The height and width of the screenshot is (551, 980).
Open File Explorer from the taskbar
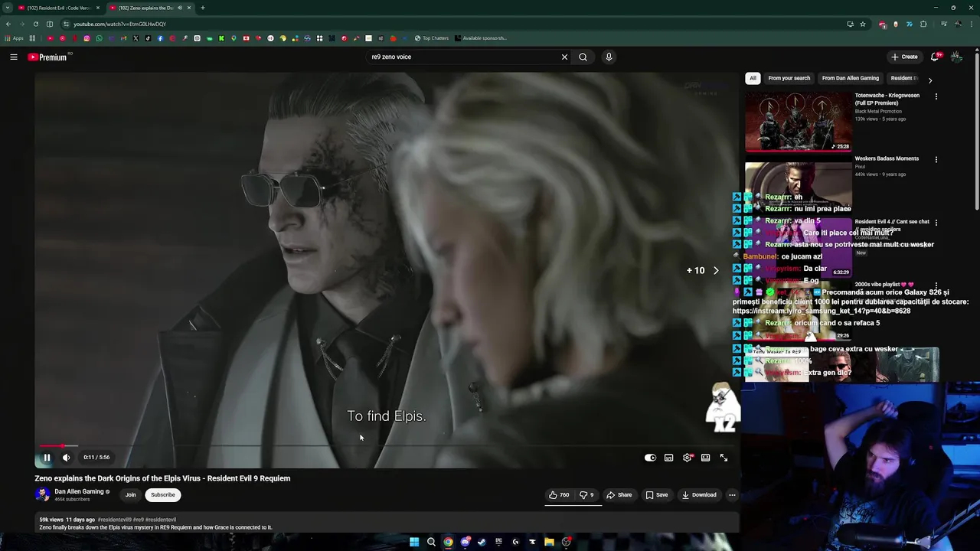pos(549,542)
